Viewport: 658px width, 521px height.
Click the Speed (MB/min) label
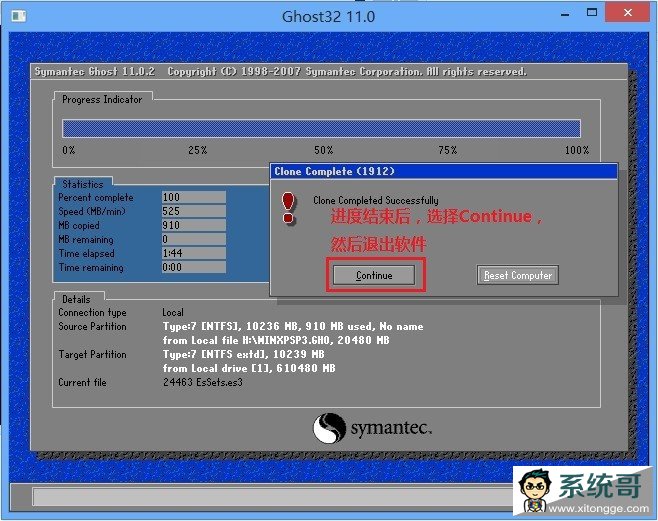pyautogui.click(x=92, y=211)
